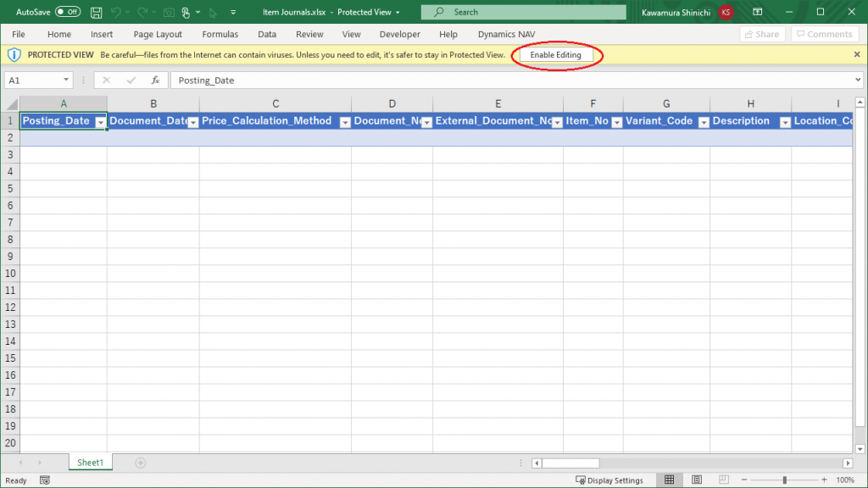Screen dimensions: 868x488
Task: Click the KS user account avatar
Action: pyautogui.click(x=726, y=12)
